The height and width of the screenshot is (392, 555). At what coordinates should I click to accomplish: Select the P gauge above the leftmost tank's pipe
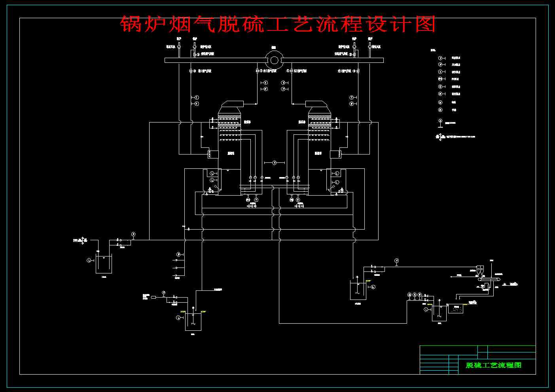click(x=133, y=234)
